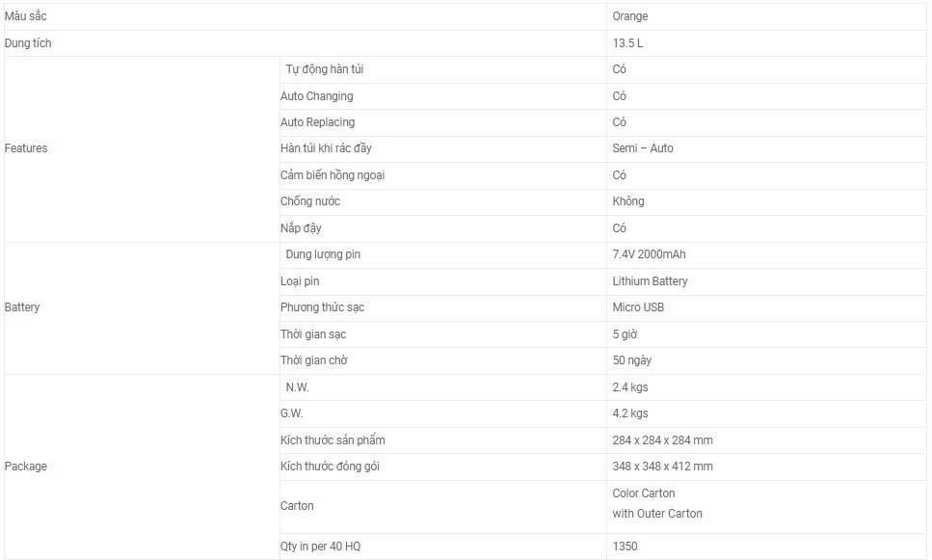The height and width of the screenshot is (560, 932).
Task: Select the "Semi – Auto" value cell
Action: pyautogui.click(x=643, y=148)
